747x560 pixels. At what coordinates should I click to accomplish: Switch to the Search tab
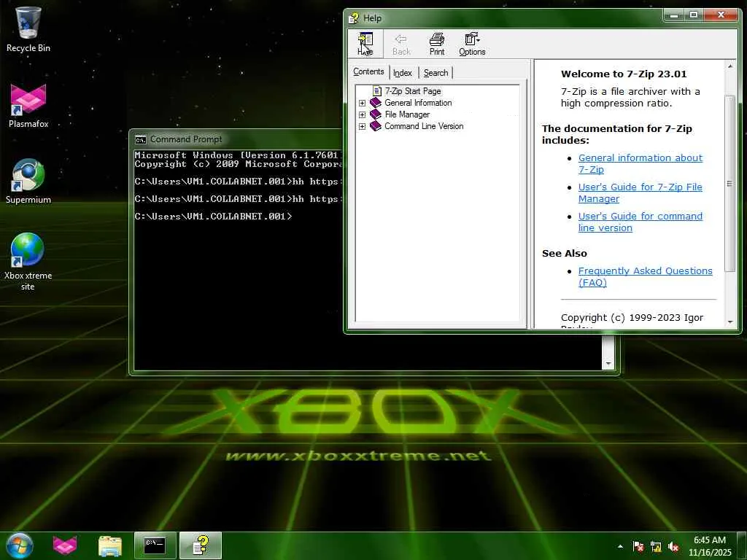(x=436, y=73)
